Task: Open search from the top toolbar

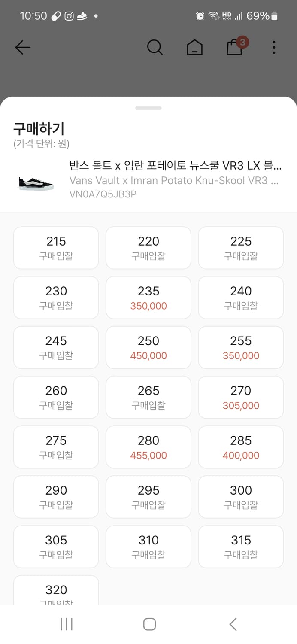Action: (155, 48)
